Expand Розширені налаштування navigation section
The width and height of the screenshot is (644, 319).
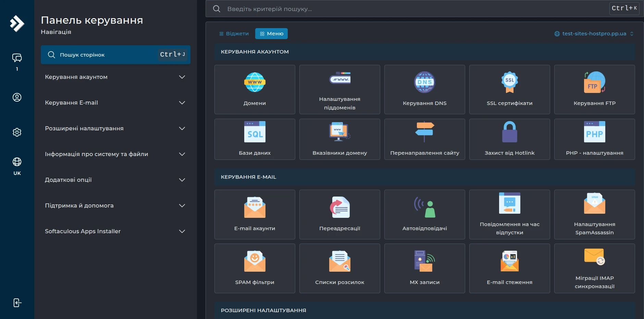[x=115, y=128]
